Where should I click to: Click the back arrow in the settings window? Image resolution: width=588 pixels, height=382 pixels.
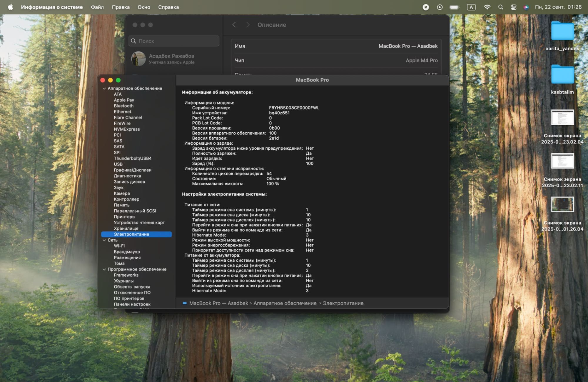[x=234, y=25]
